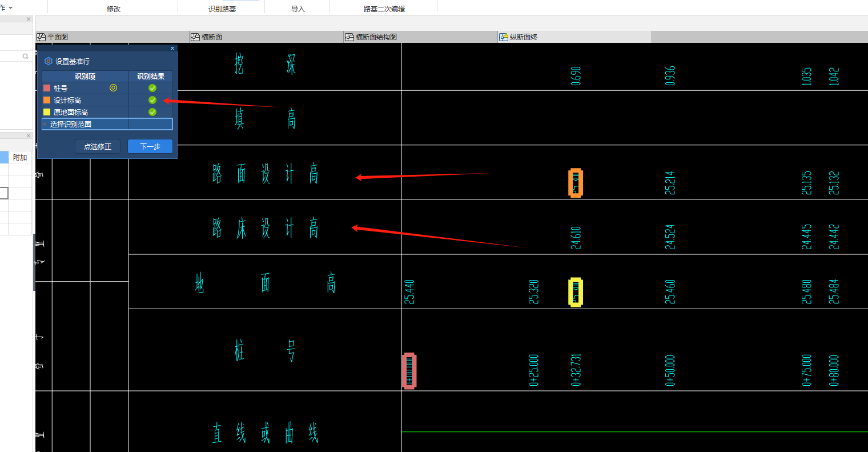The height and width of the screenshot is (452, 868).
Task: Select the 原地面标高 recognition row
Action: coord(107,112)
